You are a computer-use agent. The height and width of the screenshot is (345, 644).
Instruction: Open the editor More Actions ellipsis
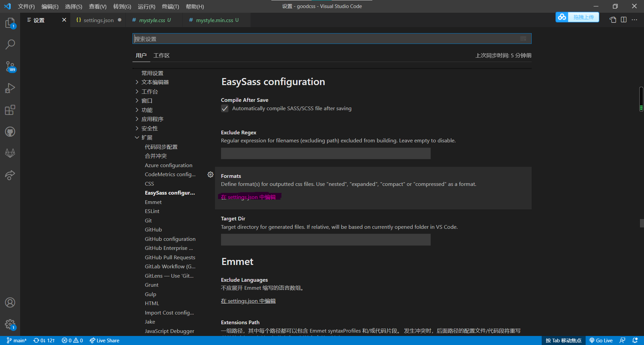634,20
